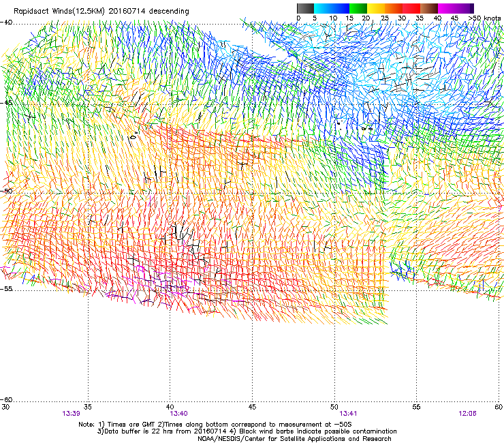Click the '35' longitude label on the bottom axis
This screenshot has height=443, width=504.
click(x=88, y=407)
